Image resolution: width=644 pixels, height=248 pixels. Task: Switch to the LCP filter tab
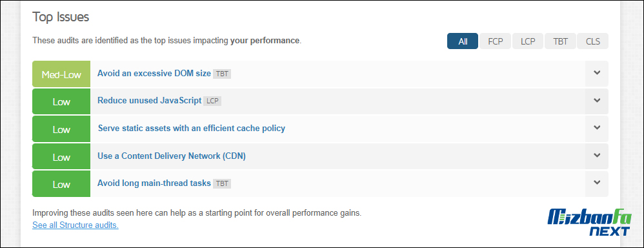[x=528, y=41]
